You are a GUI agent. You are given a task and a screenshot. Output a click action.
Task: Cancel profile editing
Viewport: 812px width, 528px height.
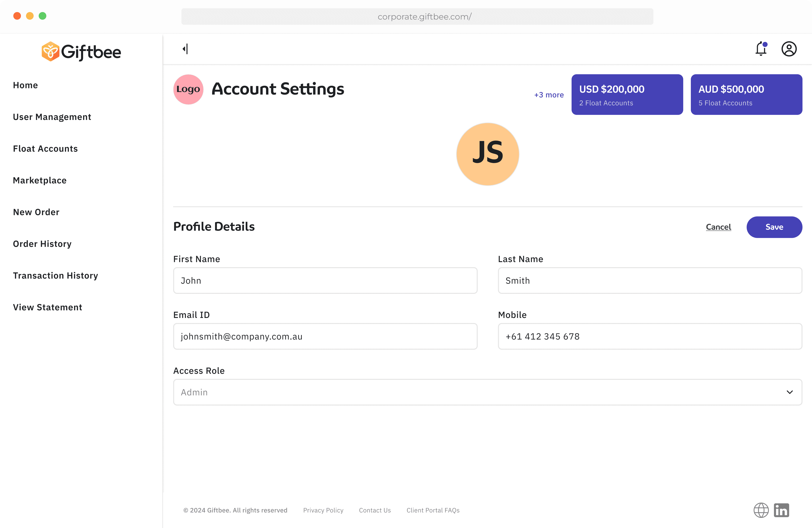coord(718,227)
